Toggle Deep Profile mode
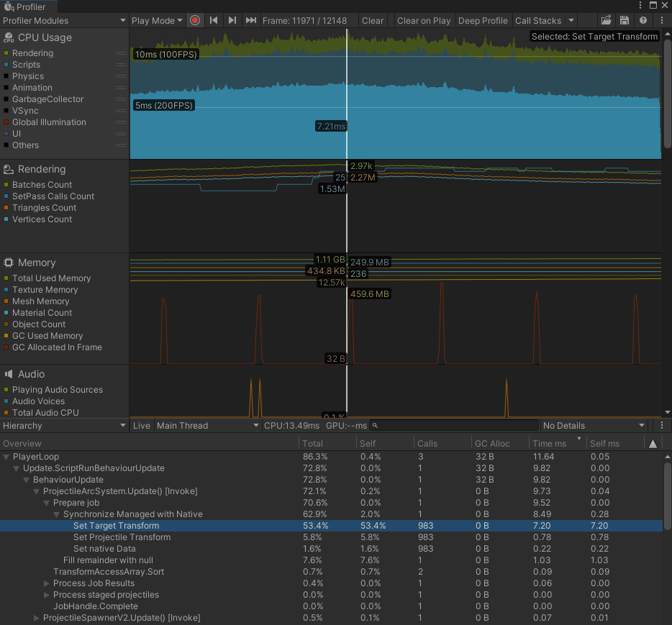This screenshot has width=672, height=625. pos(483,21)
